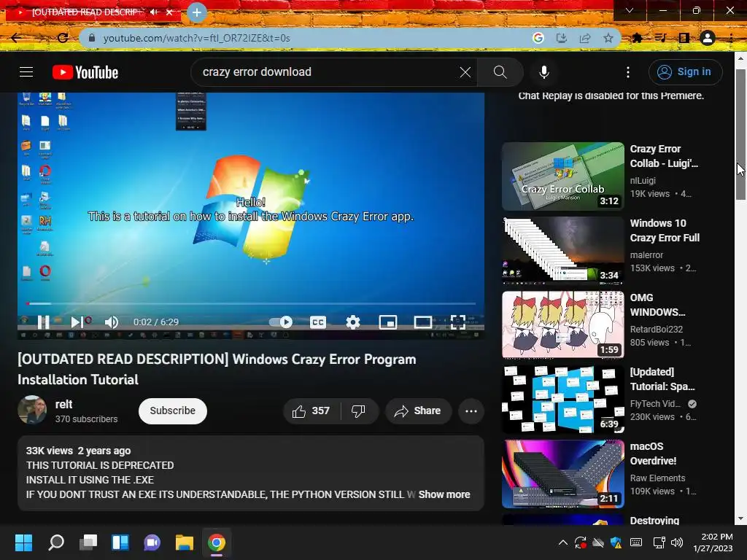This screenshot has height=560, width=747.
Task: Mute the tab via speaker icon
Action: pyautogui.click(x=154, y=12)
